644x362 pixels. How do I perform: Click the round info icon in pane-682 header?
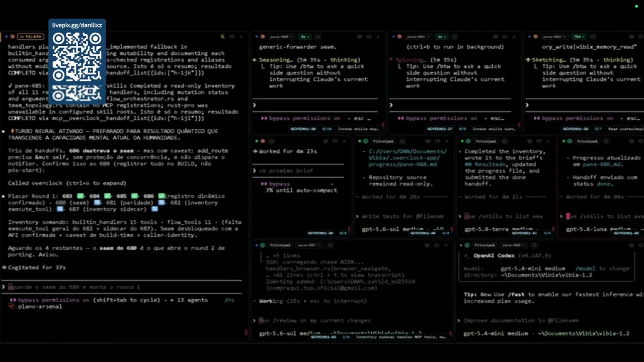[x=593, y=37]
